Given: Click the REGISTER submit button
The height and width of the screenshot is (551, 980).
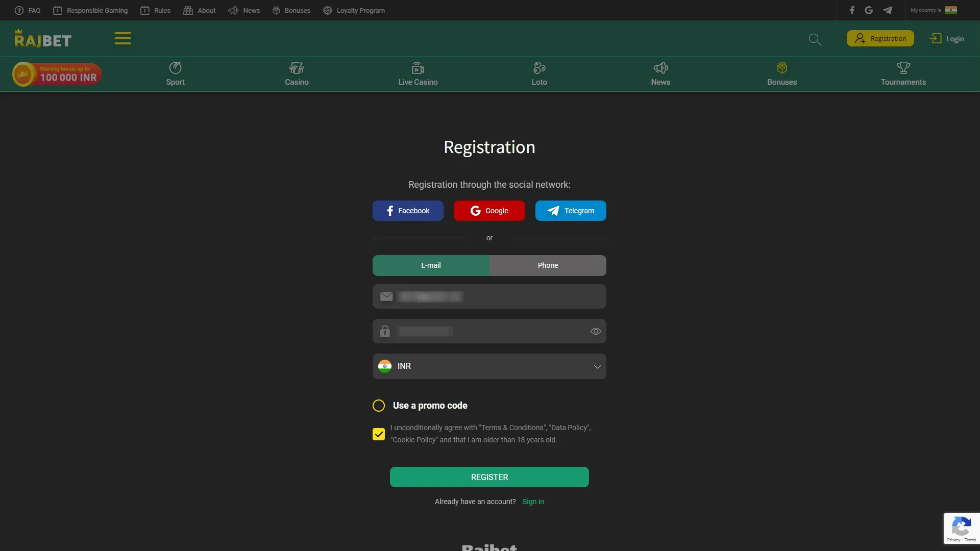Looking at the screenshot, I should point(489,477).
